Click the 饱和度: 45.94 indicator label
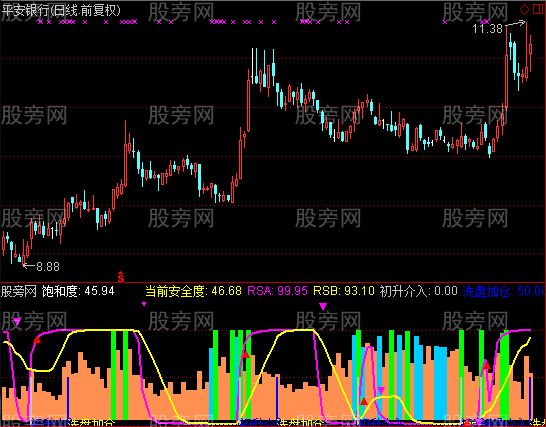This screenshot has height=427, width=546. (x=78, y=291)
